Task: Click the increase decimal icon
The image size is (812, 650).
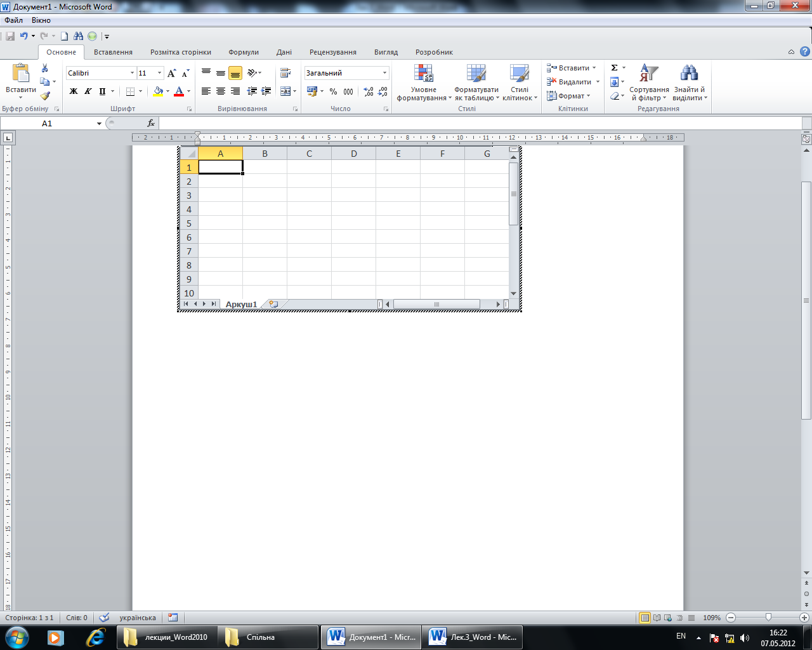Action: 369,91
